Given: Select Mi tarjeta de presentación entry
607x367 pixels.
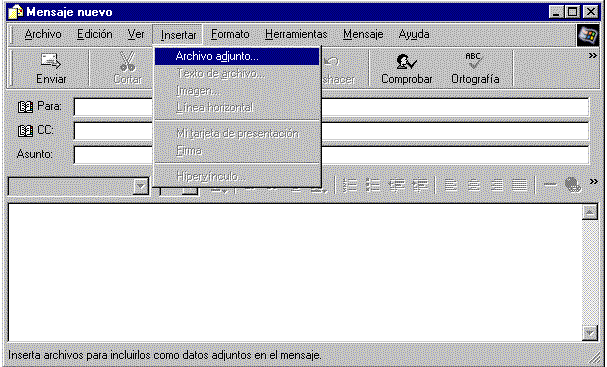Looking at the screenshot, I should 237,134.
